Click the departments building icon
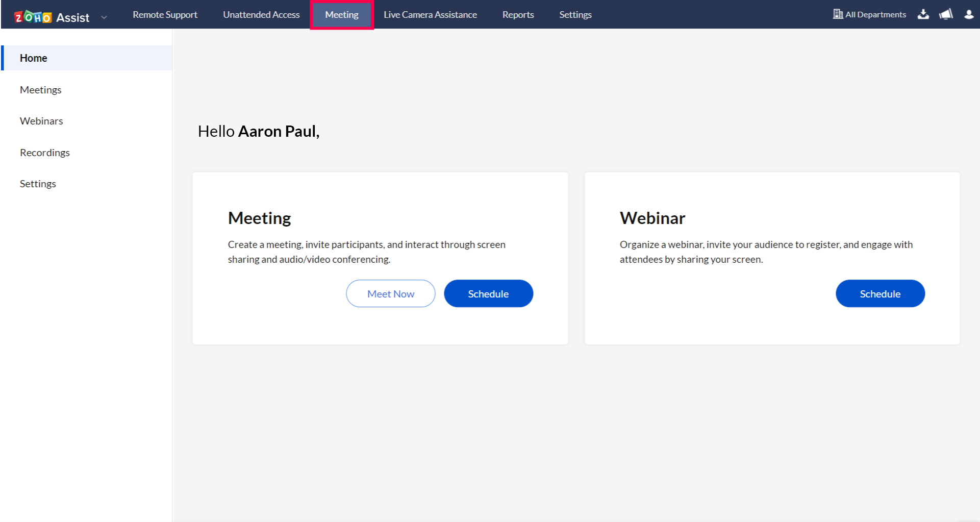 pos(838,14)
